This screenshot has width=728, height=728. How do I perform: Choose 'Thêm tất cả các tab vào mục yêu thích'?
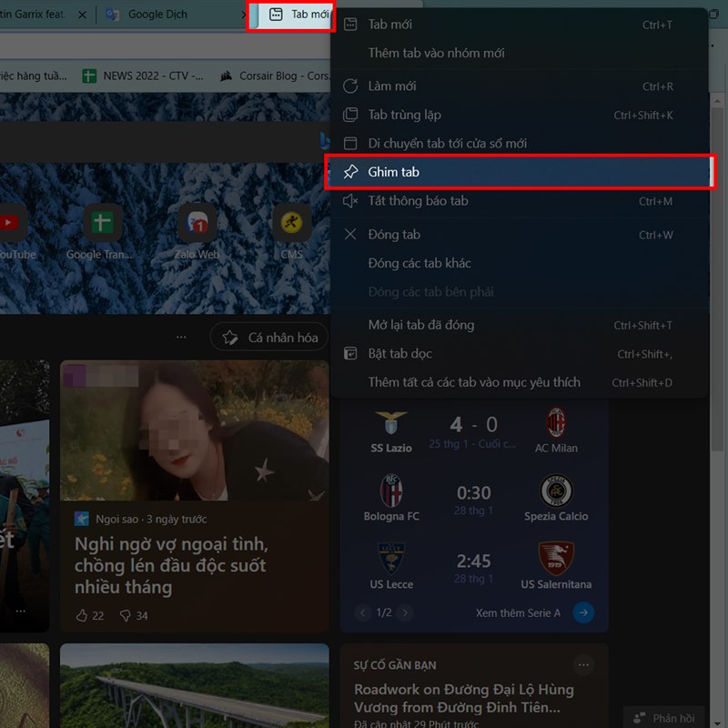(x=519, y=382)
